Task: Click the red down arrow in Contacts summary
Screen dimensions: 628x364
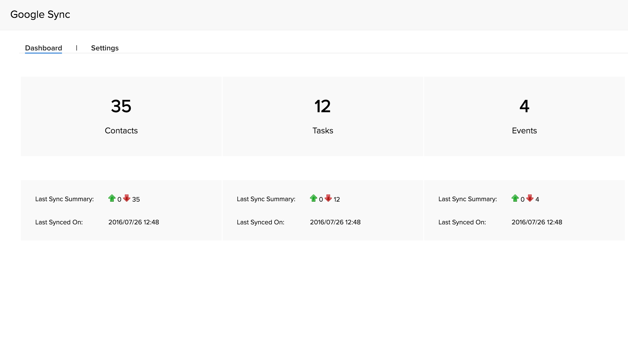Action: pos(127,199)
